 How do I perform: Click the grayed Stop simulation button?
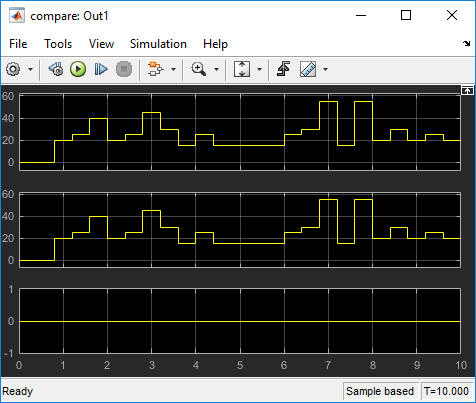coord(124,69)
